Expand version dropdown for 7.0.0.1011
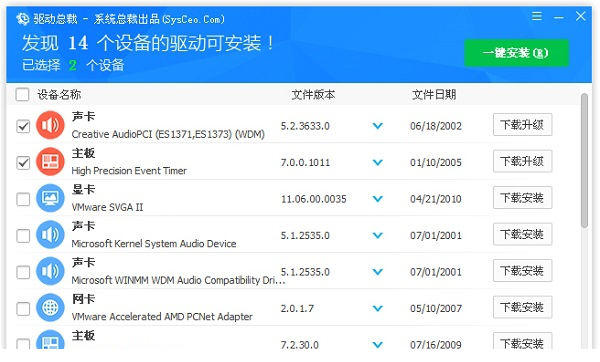The height and width of the screenshot is (362, 600). (378, 162)
